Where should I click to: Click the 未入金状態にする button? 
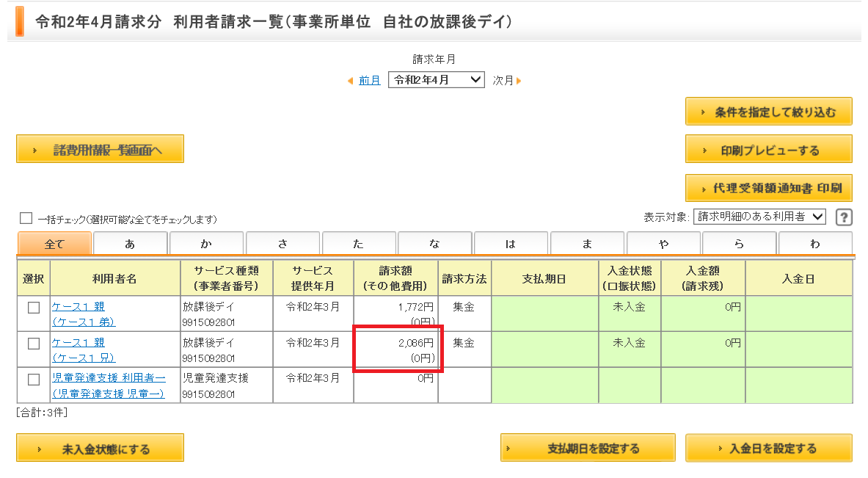[x=100, y=448]
